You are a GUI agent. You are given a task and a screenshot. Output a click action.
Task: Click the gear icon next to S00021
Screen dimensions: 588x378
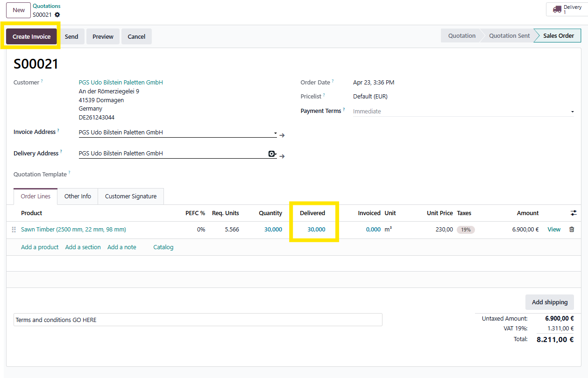[57, 15]
